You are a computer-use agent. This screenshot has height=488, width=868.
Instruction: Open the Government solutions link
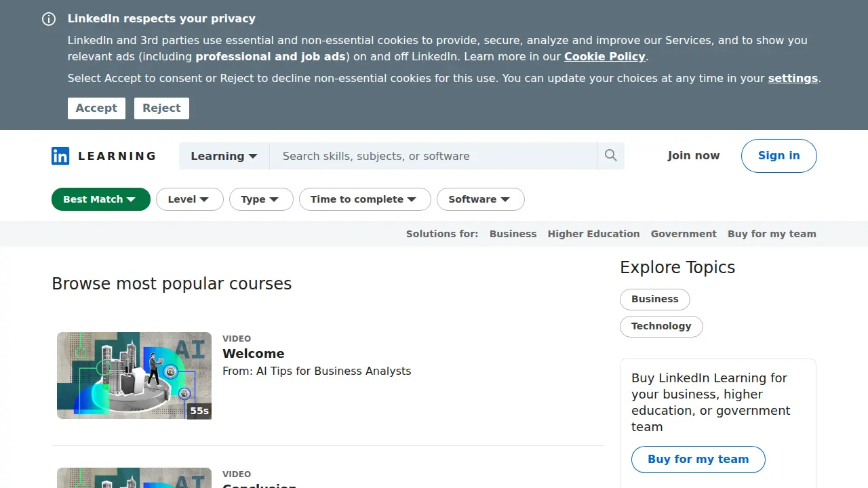tap(684, 234)
